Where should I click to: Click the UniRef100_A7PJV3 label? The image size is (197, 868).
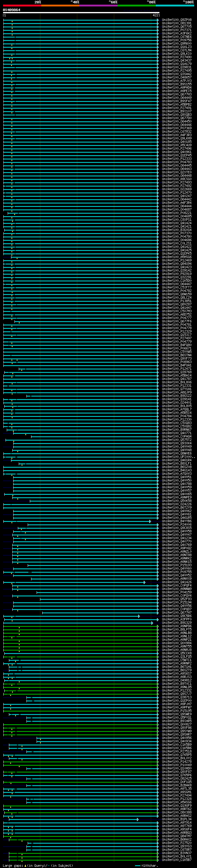177,81
